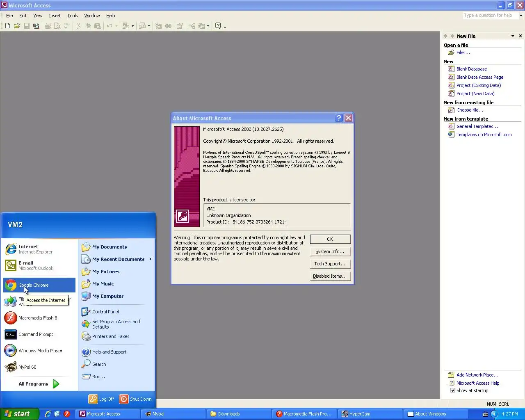Viewport: 525px width, 420px height.
Task: Click the Print Preview toolbar icon
Action: click(57, 26)
